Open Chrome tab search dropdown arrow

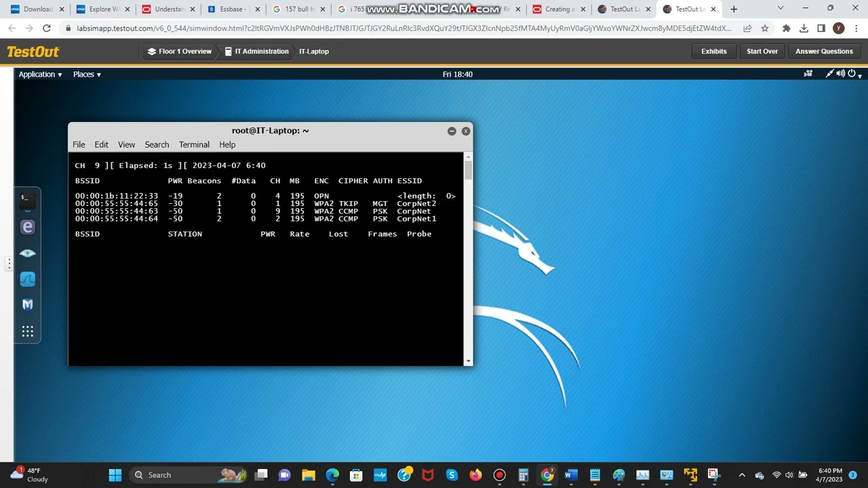pyautogui.click(x=780, y=9)
